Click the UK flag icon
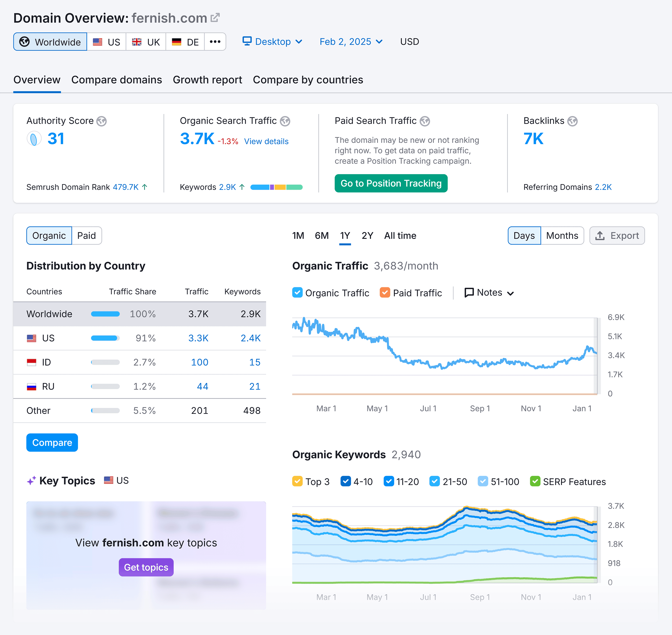The image size is (672, 635). [137, 42]
